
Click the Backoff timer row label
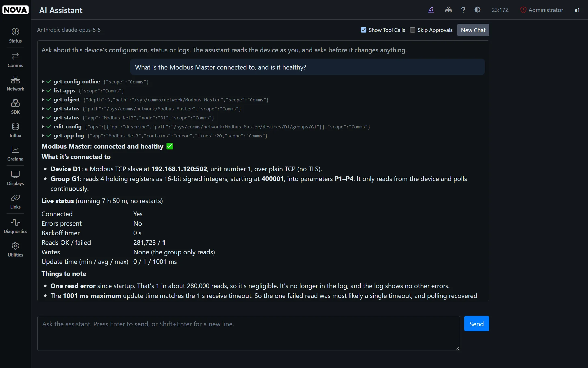coord(60,233)
